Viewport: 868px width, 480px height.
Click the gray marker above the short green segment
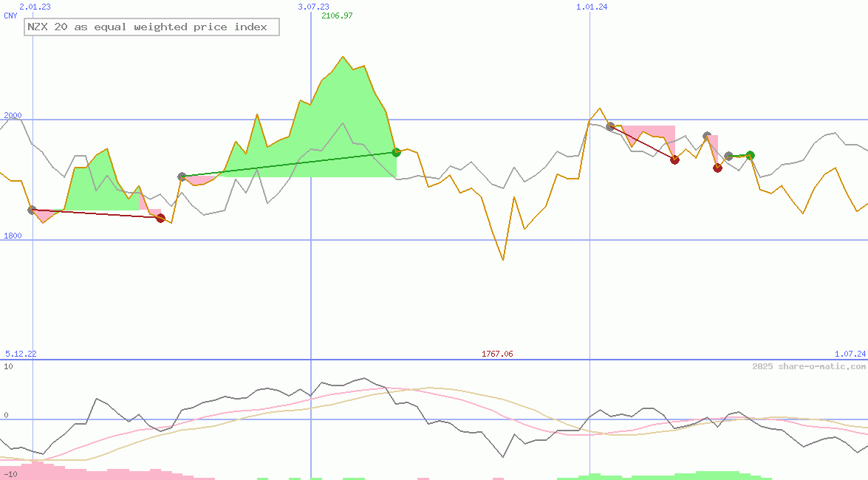(727, 155)
